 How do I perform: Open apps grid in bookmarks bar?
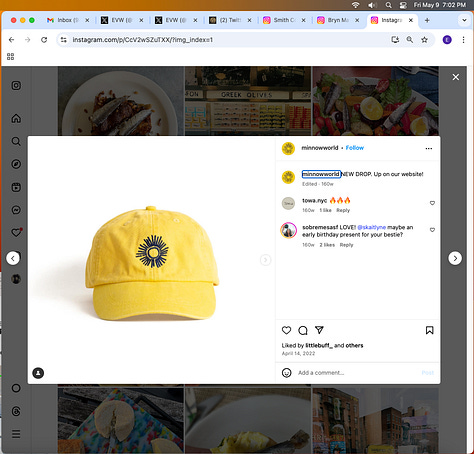click(x=11, y=56)
